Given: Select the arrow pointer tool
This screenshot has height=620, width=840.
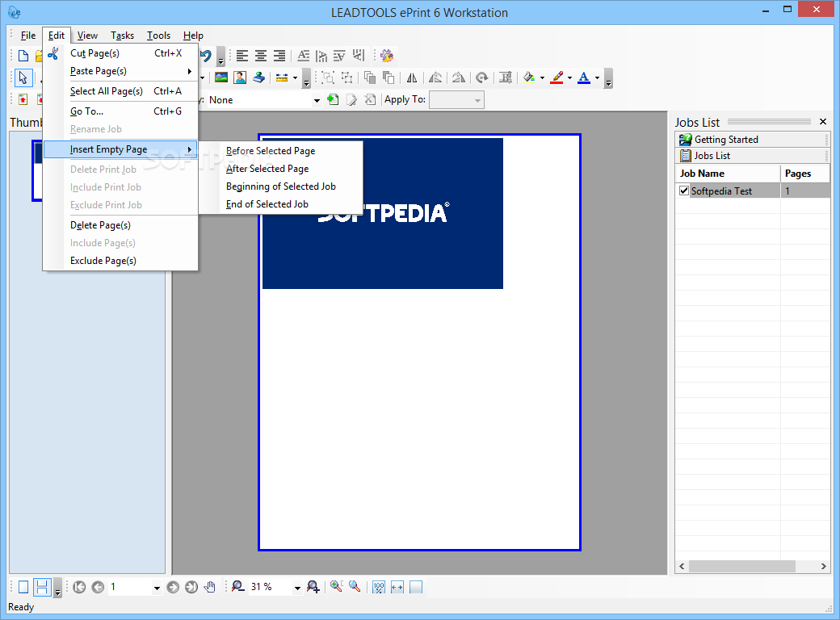Looking at the screenshot, I should [x=23, y=77].
